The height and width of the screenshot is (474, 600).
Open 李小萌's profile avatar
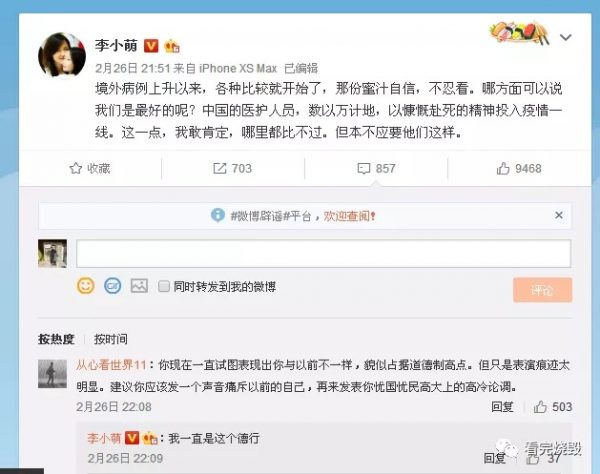[x=62, y=55]
